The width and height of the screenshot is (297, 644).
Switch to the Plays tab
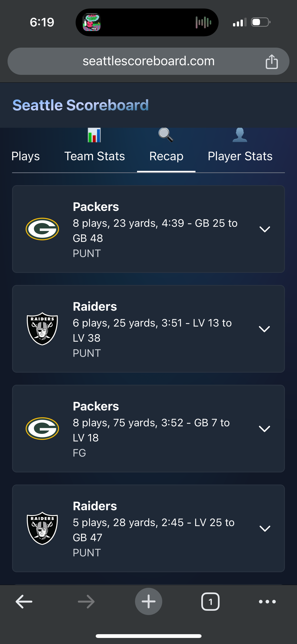25,156
